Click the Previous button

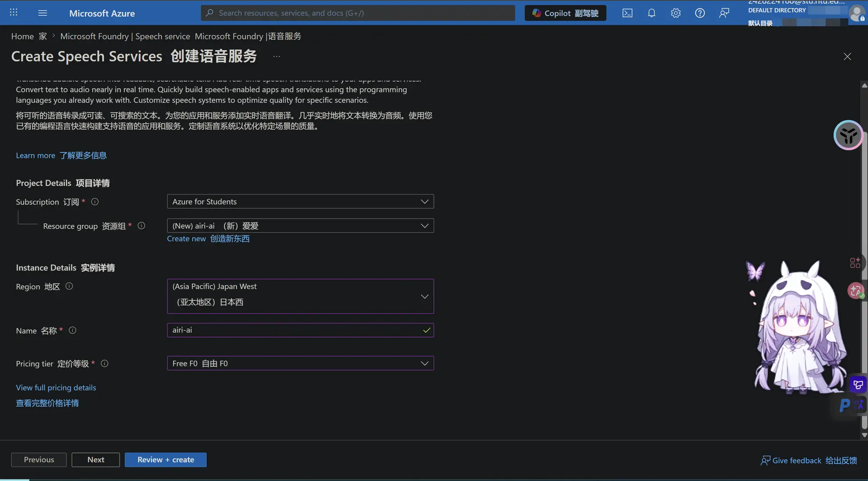tap(39, 460)
